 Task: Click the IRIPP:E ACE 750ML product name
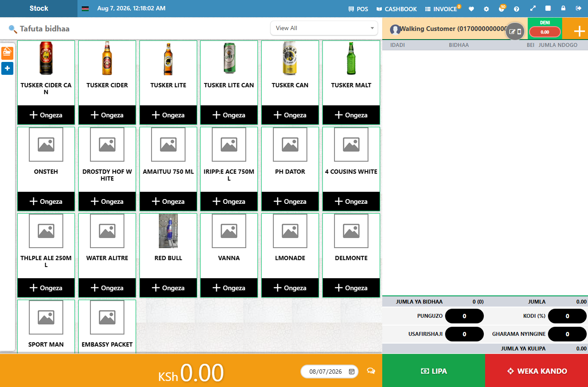pyautogui.click(x=229, y=175)
